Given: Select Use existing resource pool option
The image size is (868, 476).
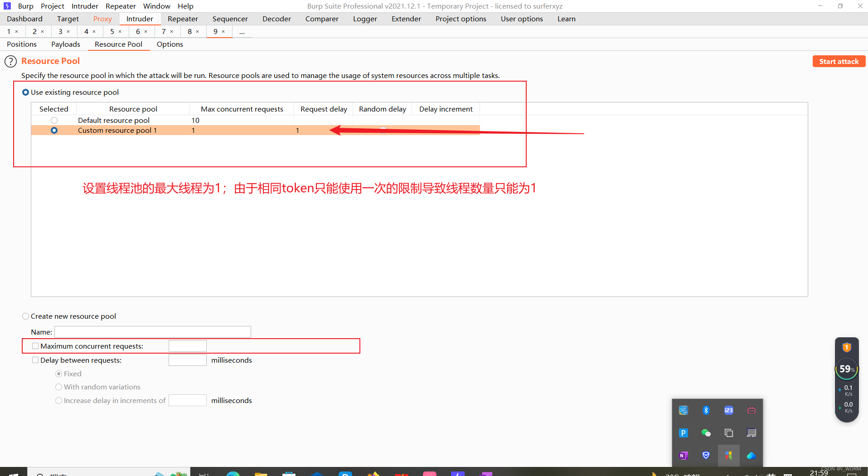Looking at the screenshot, I should pyautogui.click(x=26, y=92).
